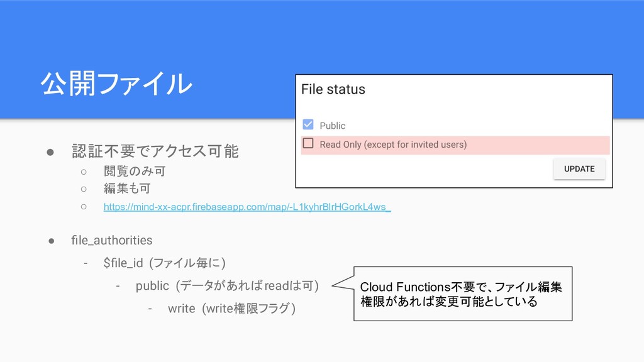The width and height of the screenshot is (644, 362).
Task: Click the File status heading
Action: 333,89
